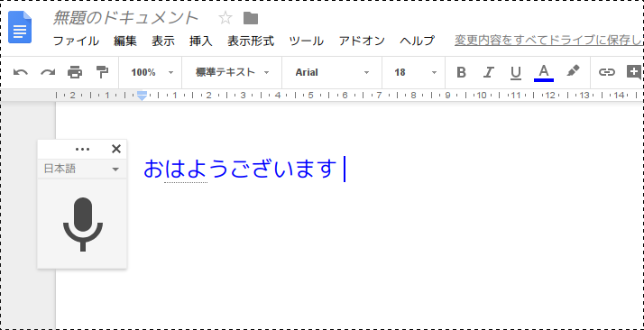Viewport: 644px width, 330px height.
Task: Open the 表示 menu
Action: click(163, 41)
